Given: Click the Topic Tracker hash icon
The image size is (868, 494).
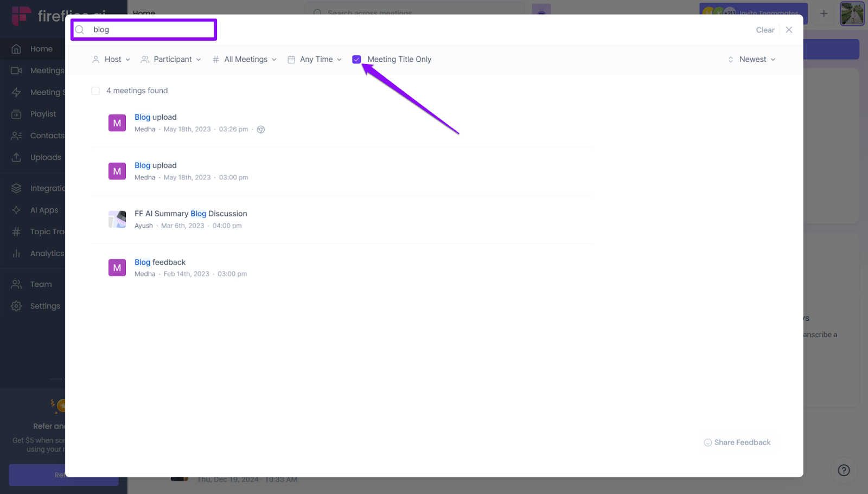Looking at the screenshot, I should point(16,232).
